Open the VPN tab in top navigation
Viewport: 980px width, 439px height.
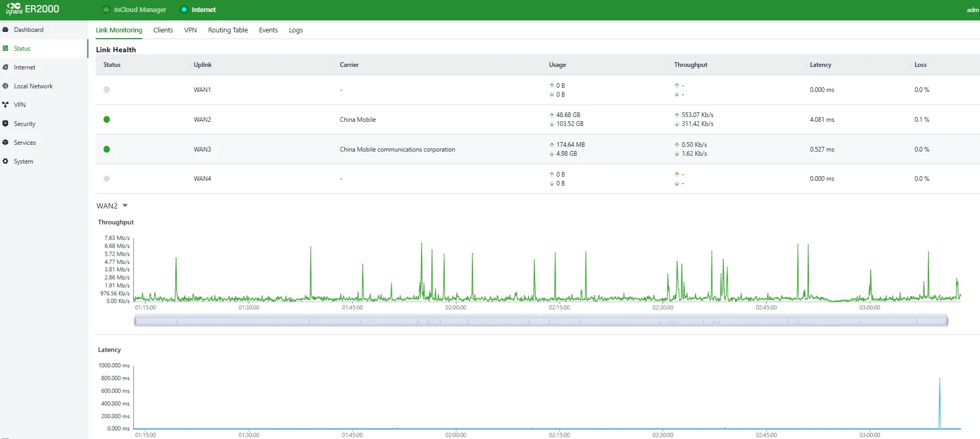(190, 30)
